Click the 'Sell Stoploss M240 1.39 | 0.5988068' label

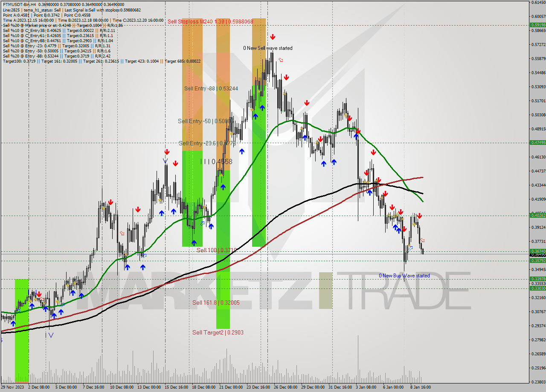click(210, 21)
